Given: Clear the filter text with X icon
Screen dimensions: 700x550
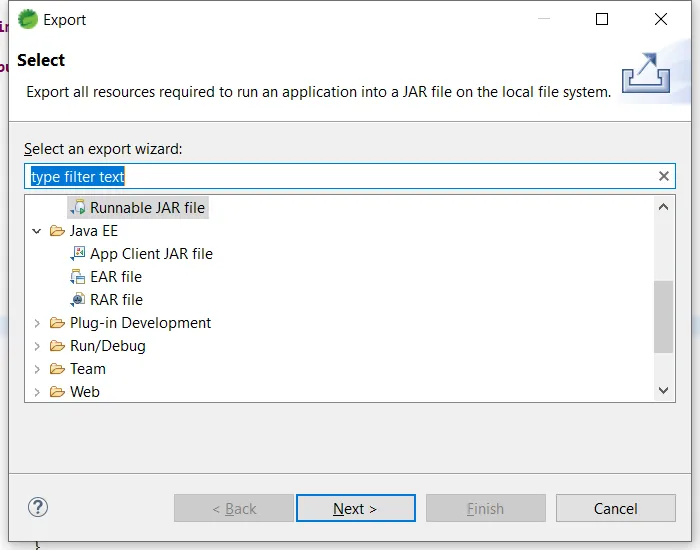Looking at the screenshot, I should click(664, 177).
